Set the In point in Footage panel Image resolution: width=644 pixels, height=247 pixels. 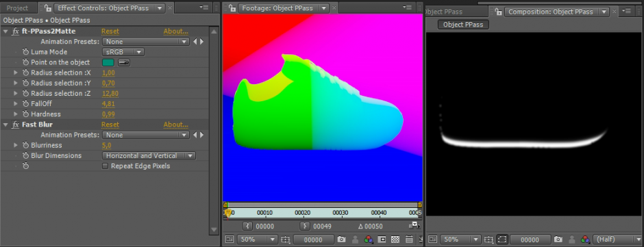click(x=247, y=226)
